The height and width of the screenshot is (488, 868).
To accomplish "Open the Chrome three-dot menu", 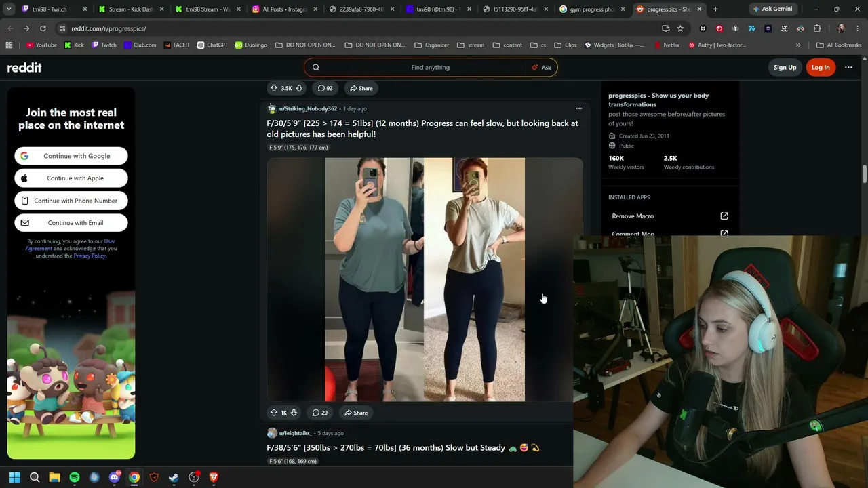I will click(x=858, y=28).
